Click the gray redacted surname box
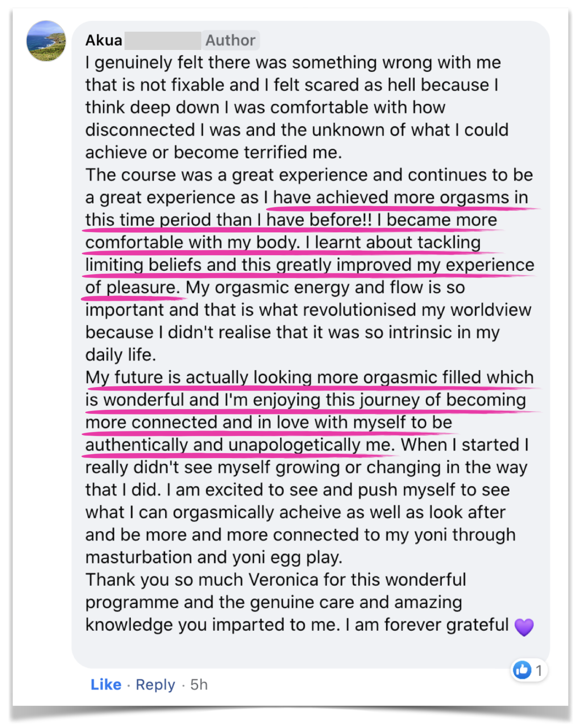This screenshot has width=582, height=728. (162, 41)
